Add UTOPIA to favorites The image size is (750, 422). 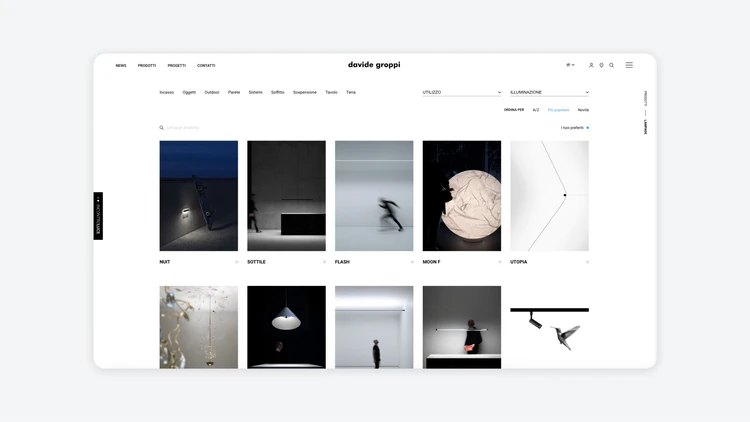coord(587,262)
